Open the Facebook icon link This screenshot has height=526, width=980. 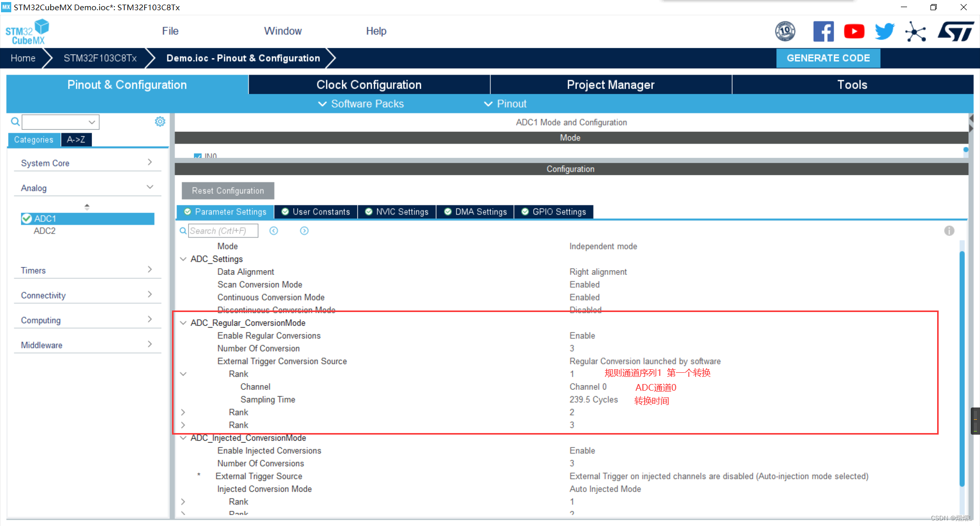[823, 32]
